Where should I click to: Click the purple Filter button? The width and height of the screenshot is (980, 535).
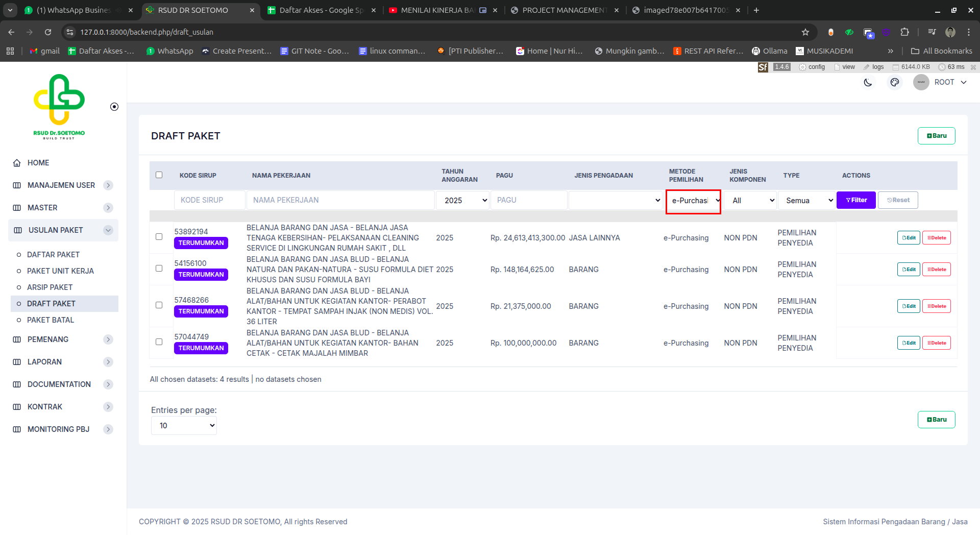tap(856, 200)
